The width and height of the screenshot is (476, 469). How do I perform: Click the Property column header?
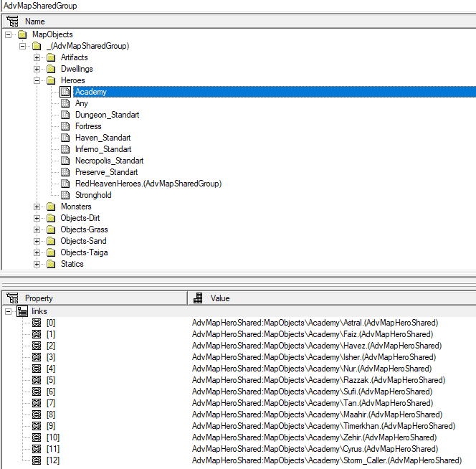click(x=95, y=298)
